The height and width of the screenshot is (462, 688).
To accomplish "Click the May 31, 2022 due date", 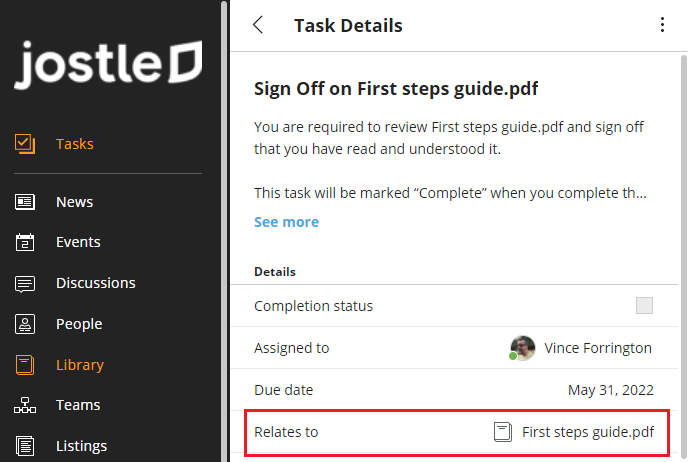I will 610,390.
